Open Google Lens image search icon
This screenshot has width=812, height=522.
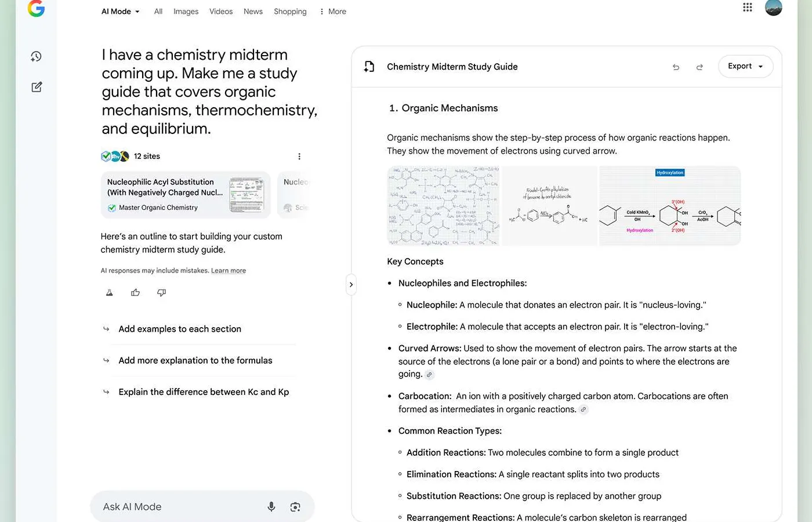(x=295, y=507)
